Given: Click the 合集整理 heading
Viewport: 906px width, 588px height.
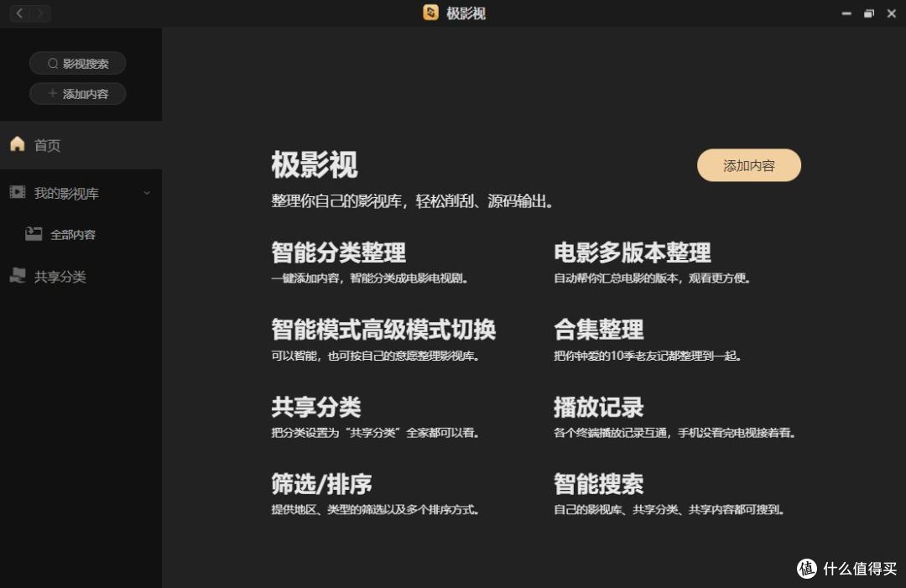Looking at the screenshot, I should point(599,330).
